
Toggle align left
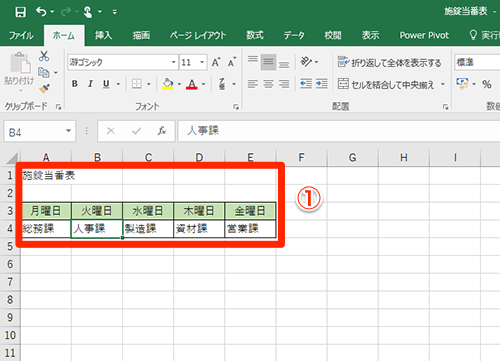[x=253, y=84]
